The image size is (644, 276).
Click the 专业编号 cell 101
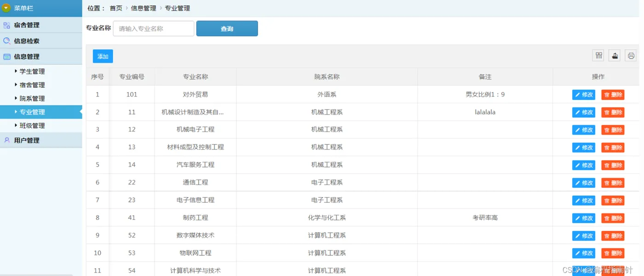tap(132, 94)
